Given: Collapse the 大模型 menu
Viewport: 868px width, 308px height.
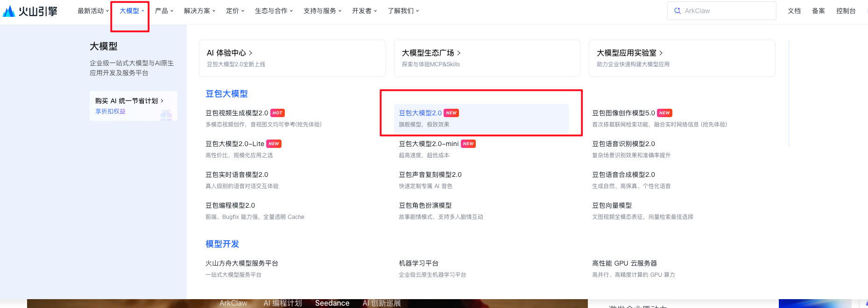Looking at the screenshot, I should (132, 11).
